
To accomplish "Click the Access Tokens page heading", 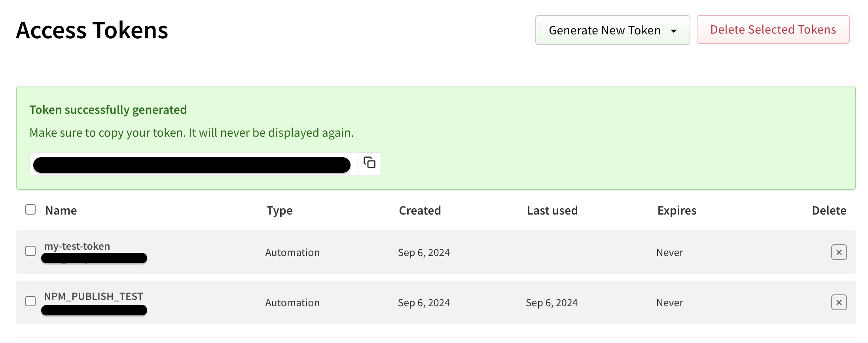I will [92, 30].
